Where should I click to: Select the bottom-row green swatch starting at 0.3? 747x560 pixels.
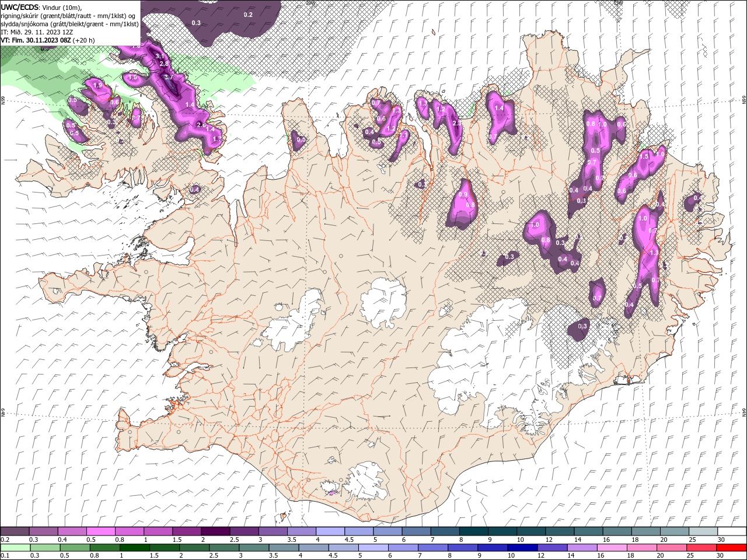click(x=45, y=548)
